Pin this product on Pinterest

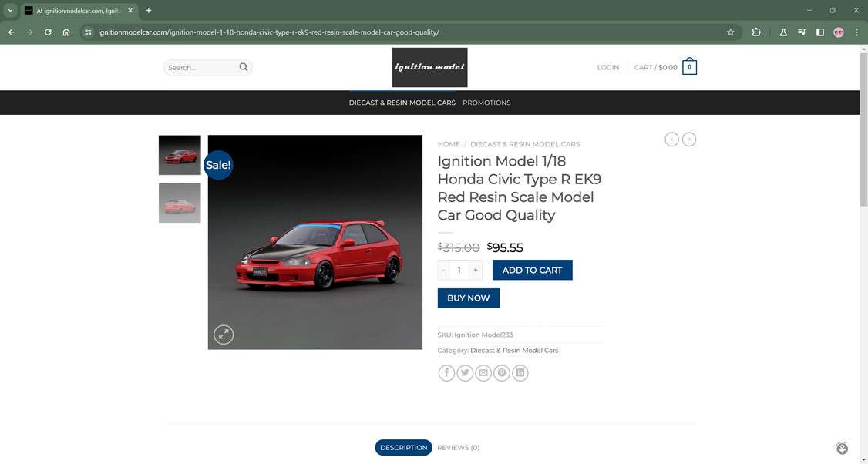point(502,372)
